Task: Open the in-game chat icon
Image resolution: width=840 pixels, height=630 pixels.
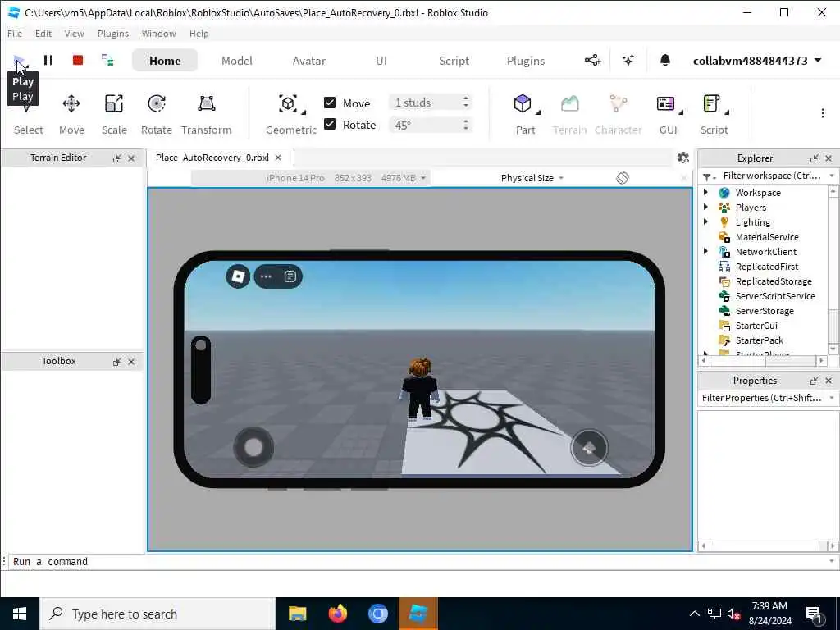Action: (290, 276)
